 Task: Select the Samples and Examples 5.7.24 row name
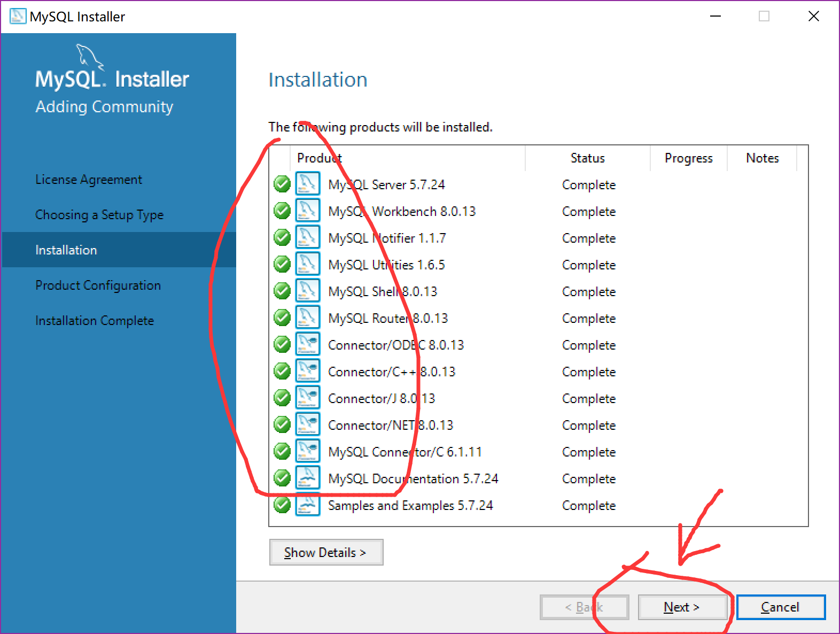tap(410, 506)
